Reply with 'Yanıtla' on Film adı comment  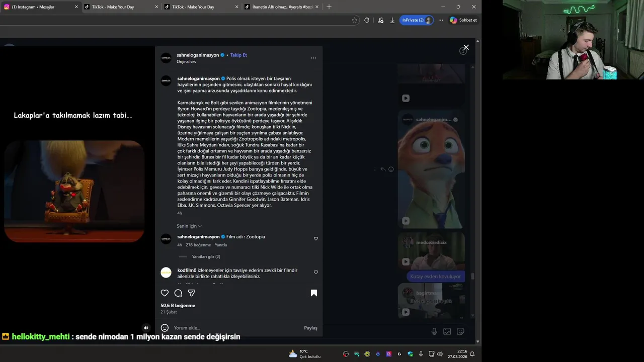coord(221,245)
